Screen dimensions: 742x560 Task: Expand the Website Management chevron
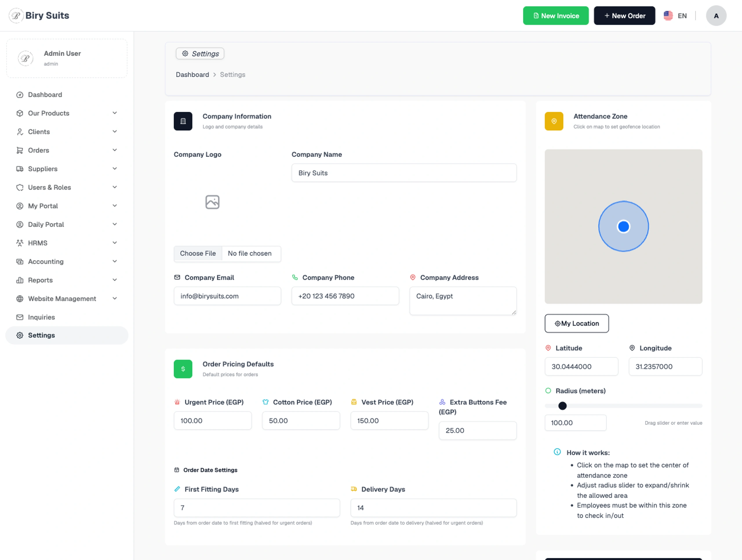click(115, 298)
